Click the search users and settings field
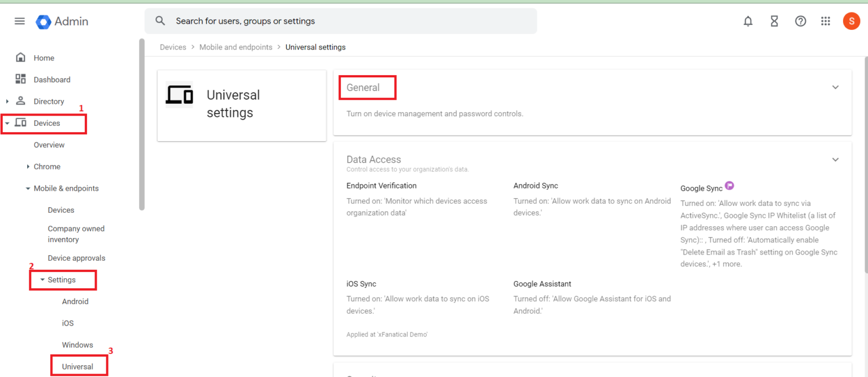Image resolution: width=868 pixels, height=377 pixels. pyautogui.click(x=339, y=21)
